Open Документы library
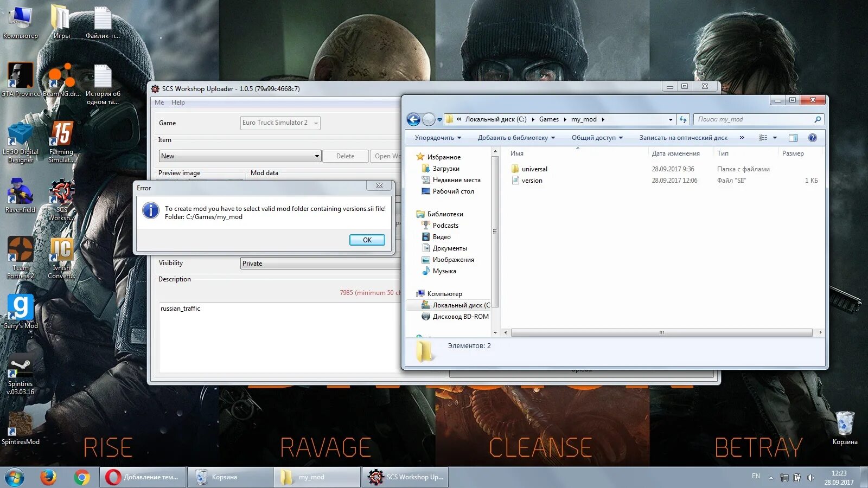868x488 pixels. click(449, 248)
